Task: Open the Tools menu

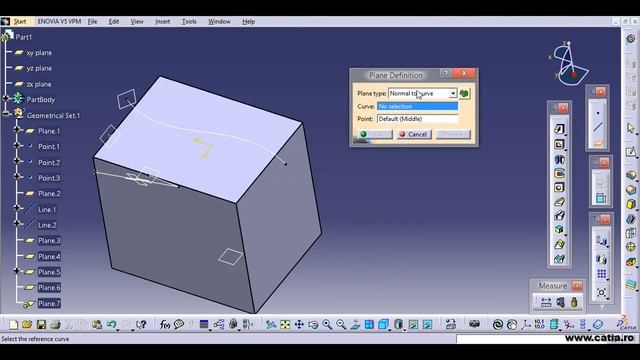Action: click(189, 22)
